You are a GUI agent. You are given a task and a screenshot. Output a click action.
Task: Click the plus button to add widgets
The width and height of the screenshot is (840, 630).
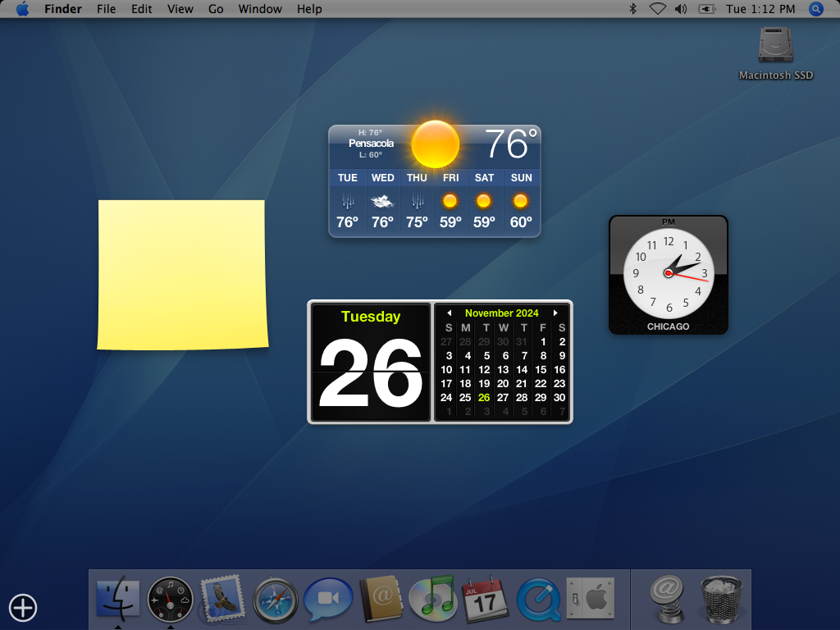pos(23,608)
